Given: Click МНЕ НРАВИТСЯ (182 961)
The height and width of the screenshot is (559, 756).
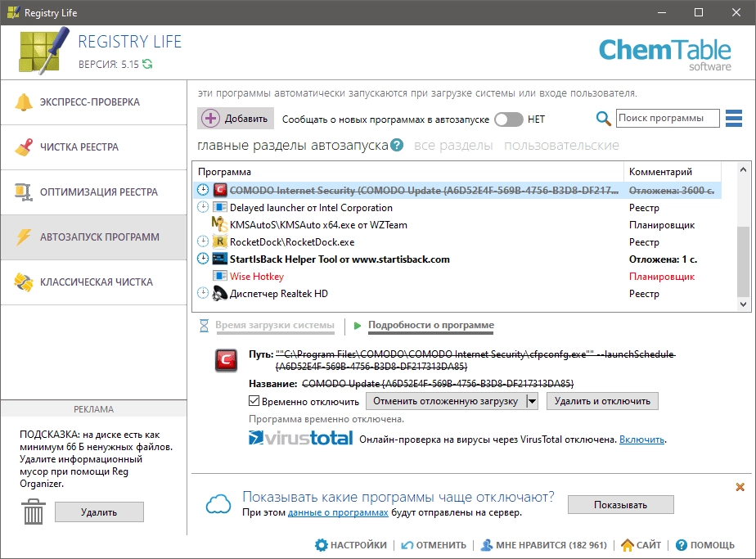Looking at the screenshot, I should pyautogui.click(x=544, y=545).
